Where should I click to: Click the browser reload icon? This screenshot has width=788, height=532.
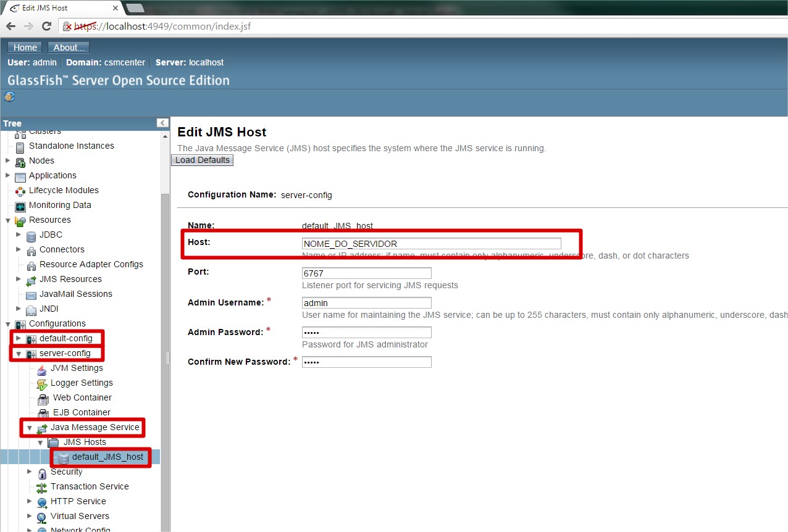pos(46,27)
